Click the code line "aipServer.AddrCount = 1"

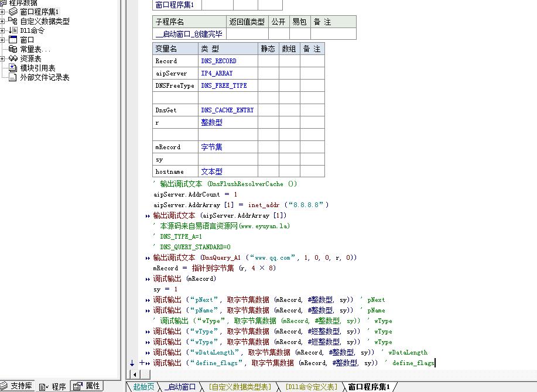coord(195,194)
